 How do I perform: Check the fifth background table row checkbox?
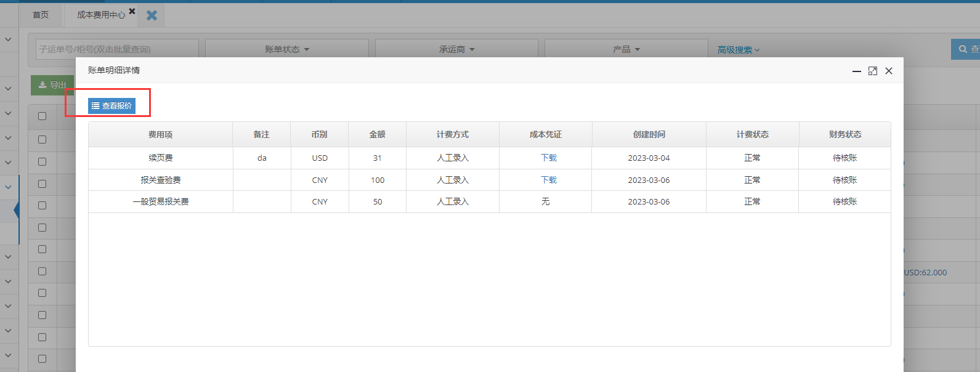coord(42,227)
